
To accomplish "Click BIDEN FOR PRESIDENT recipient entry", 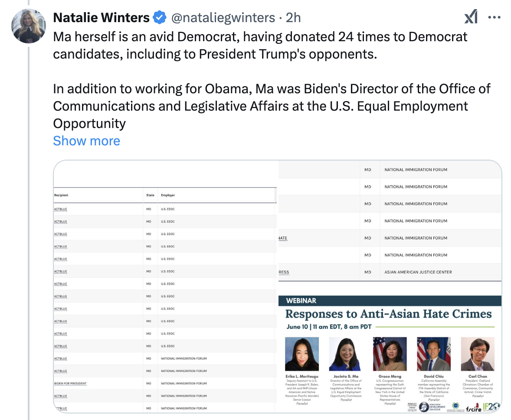I will [70, 384].
